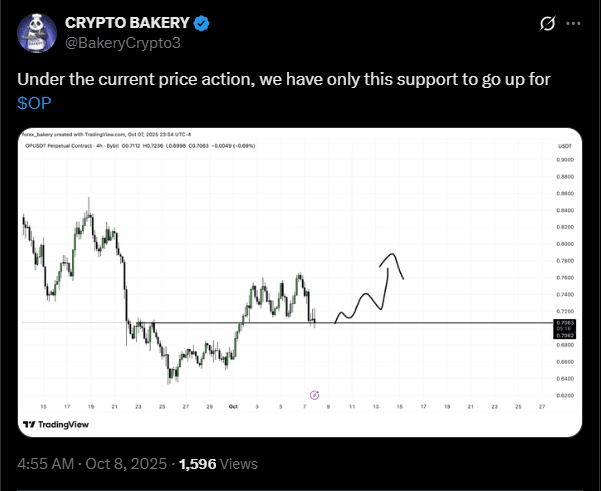Click the drawn projection arrow on chart

tap(372, 290)
